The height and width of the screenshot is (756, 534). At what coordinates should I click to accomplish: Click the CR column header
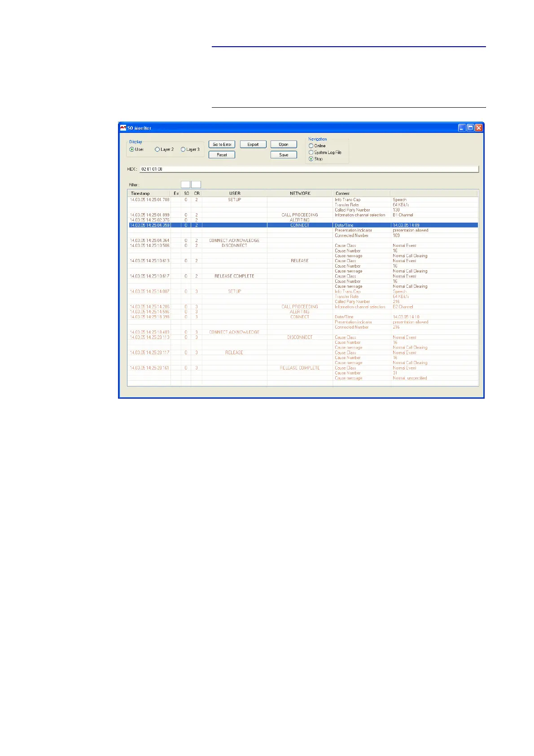197,193
